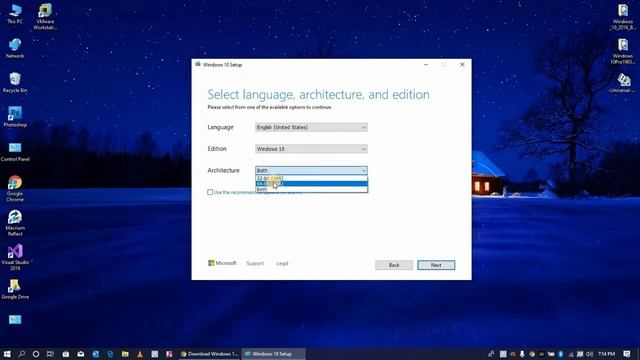
Task: Select the Universal desktop icon
Action: pos(622,83)
